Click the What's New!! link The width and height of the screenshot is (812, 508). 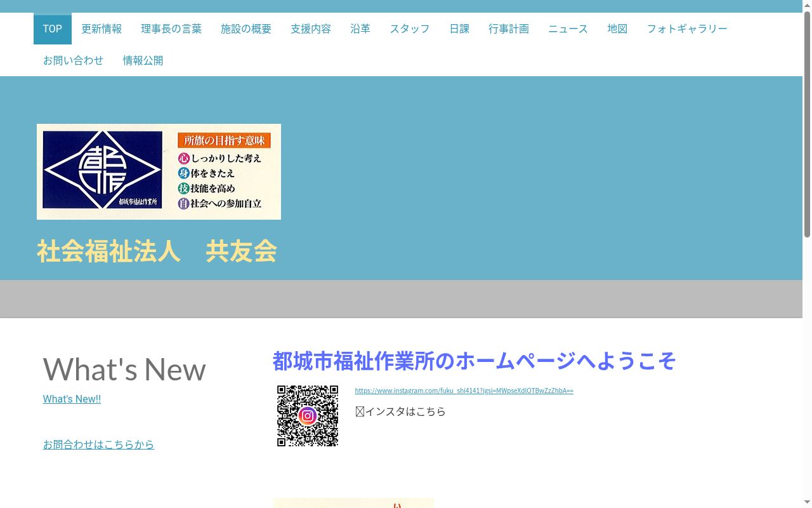pyautogui.click(x=72, y=399)
